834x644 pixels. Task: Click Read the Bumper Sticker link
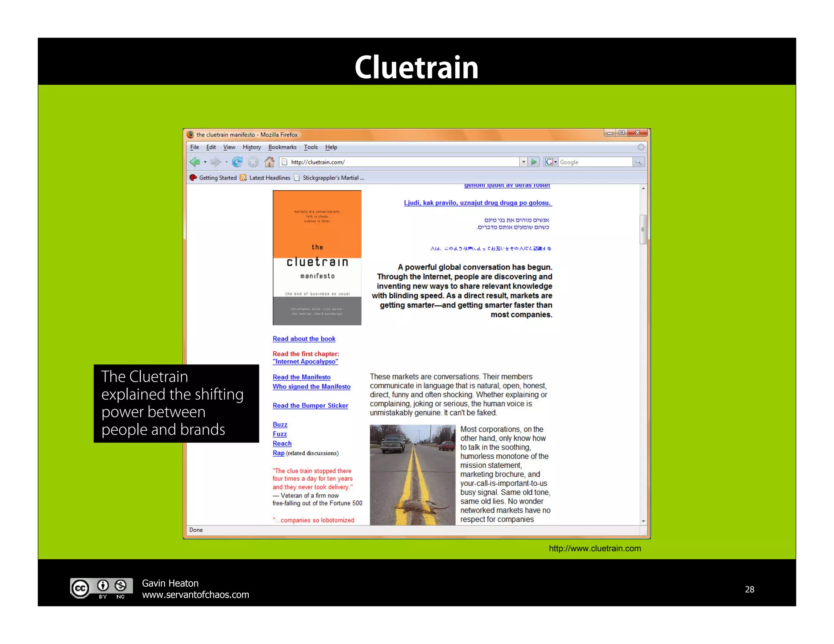[x=310, y=405]
